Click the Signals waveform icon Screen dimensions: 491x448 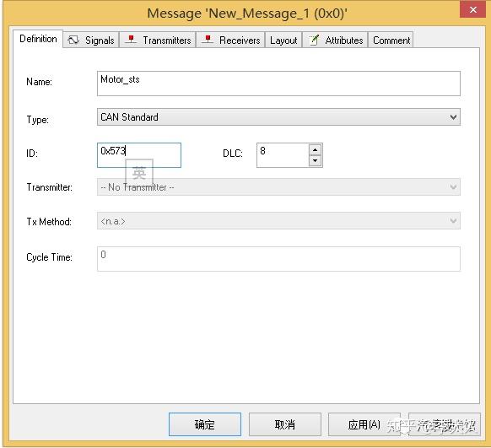coord(73,40)
